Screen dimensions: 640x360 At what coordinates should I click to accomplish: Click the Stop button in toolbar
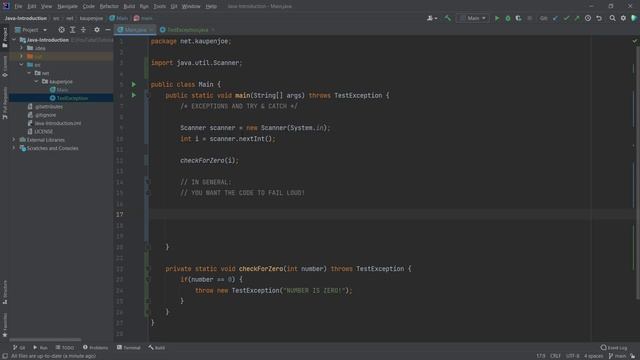coord(529,18)
